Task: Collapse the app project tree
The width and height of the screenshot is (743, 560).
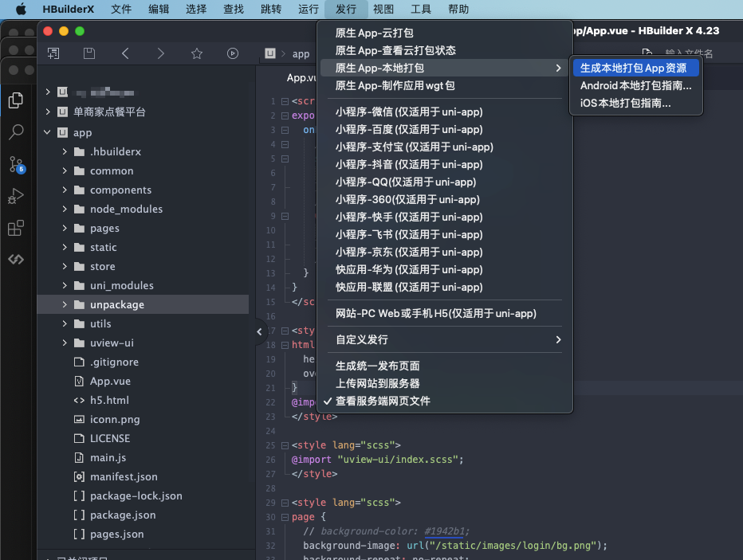Action: tap(47, 132)
